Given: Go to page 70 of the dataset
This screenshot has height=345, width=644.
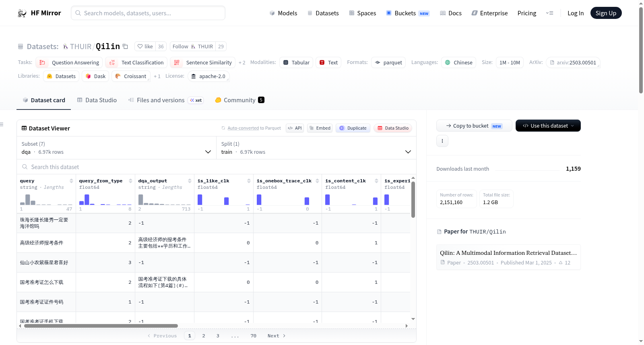Looking at the screenshot, I should [x=253, y=336].
